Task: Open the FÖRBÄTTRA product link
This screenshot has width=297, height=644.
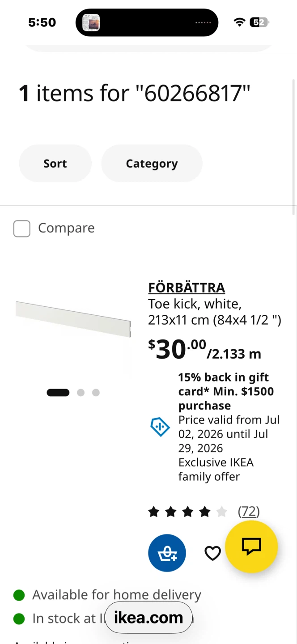Action: click(187, 288)
